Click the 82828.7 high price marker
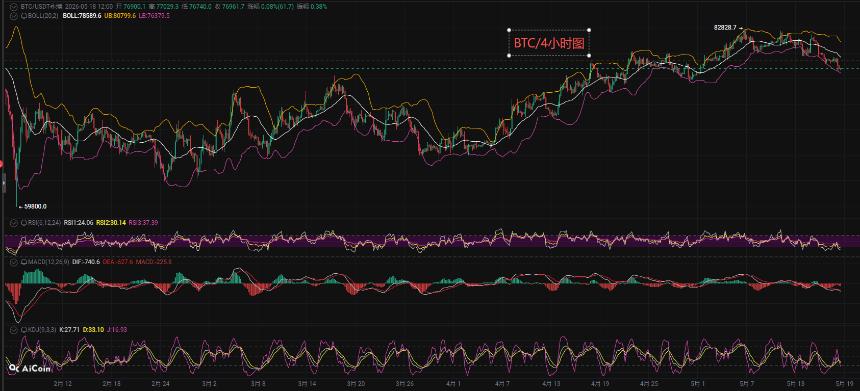 point(726,27)
